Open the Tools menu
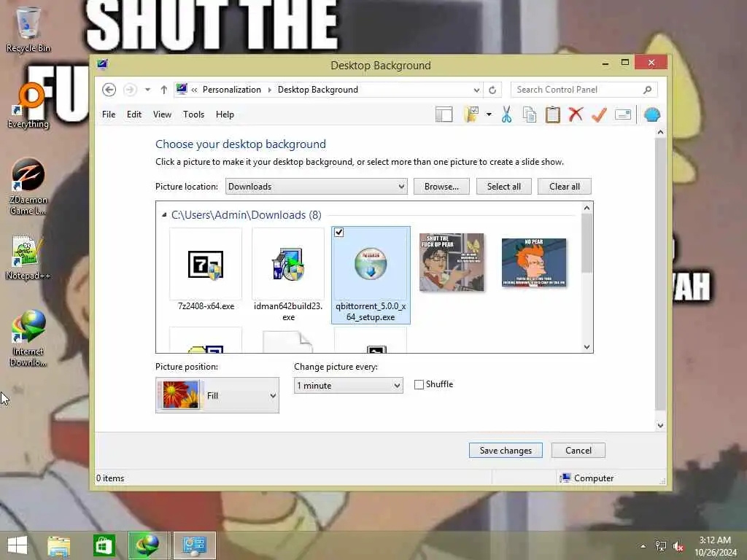This screenshot has height=560, width=747. [193, 114]
